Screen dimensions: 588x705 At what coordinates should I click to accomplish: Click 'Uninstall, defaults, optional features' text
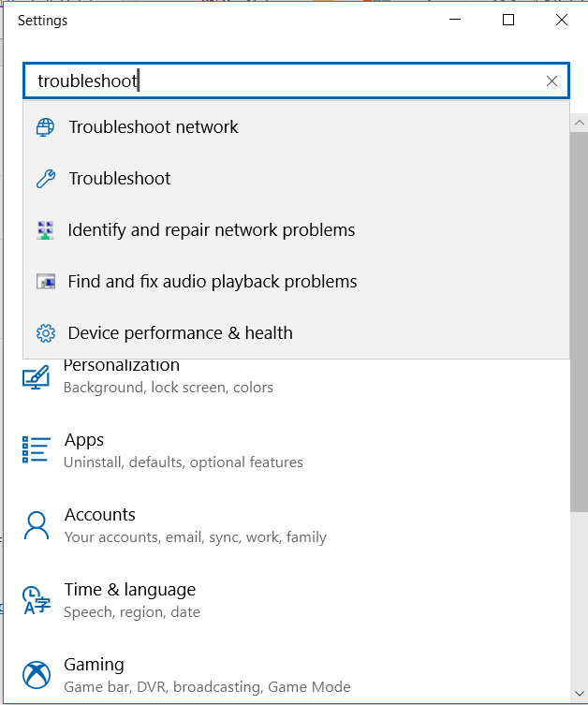[184, 463]
